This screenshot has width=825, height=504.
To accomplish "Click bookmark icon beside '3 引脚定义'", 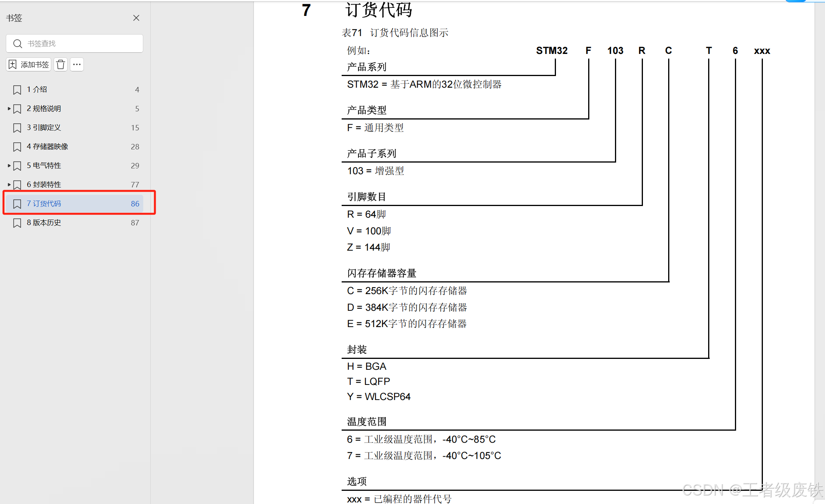I will pos(17,128).
